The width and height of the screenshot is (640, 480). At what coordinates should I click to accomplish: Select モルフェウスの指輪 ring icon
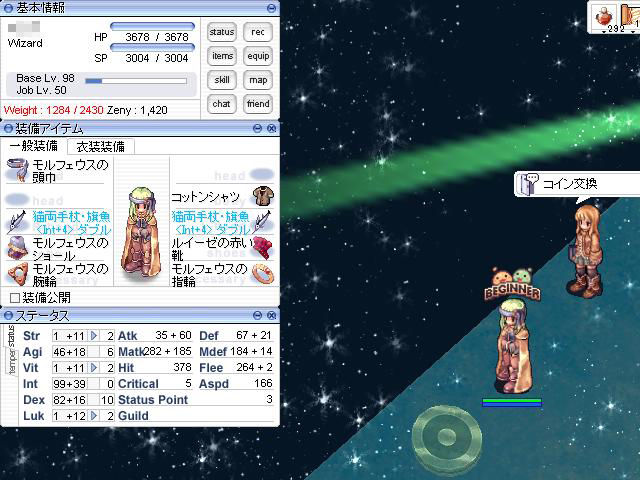[263, 273]
